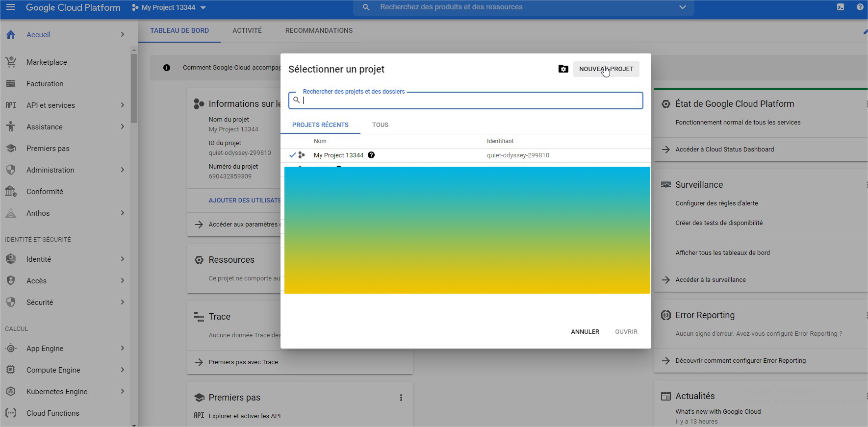This screenshot has width=868, height=427.
Task: Click the Kubernetes Engine icon
Action: pos(11,391)
